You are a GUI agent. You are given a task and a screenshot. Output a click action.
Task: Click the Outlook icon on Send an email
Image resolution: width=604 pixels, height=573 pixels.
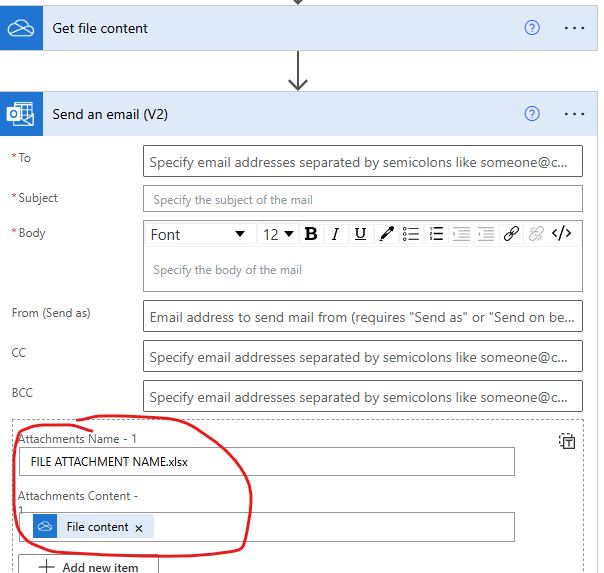click(x=21, y=114)
